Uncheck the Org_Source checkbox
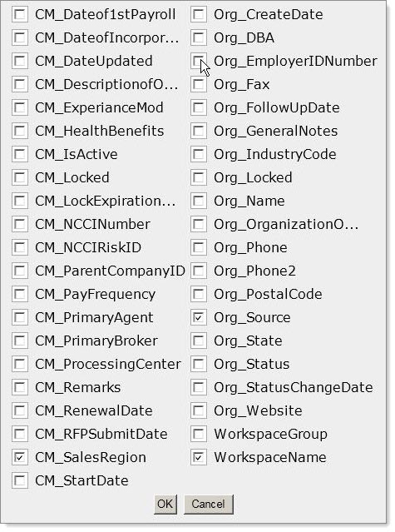The image size is (395, 532). pyautogui.click(x=199, y=317)
